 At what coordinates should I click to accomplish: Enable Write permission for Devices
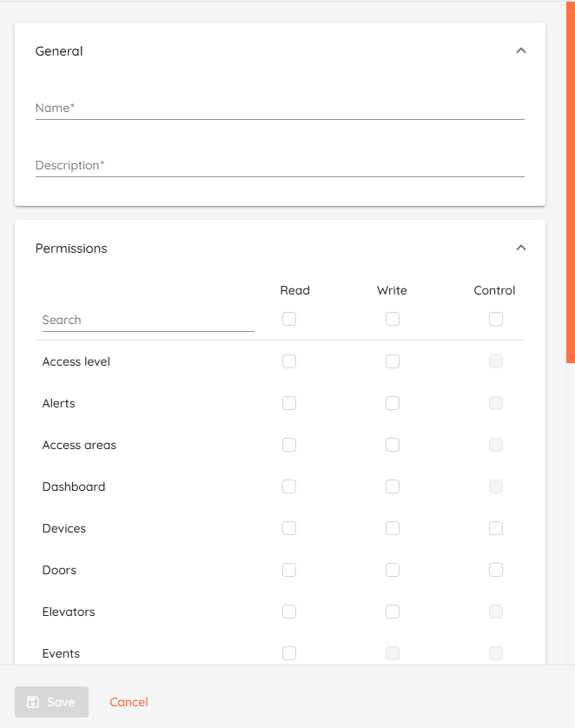(393, 528)
